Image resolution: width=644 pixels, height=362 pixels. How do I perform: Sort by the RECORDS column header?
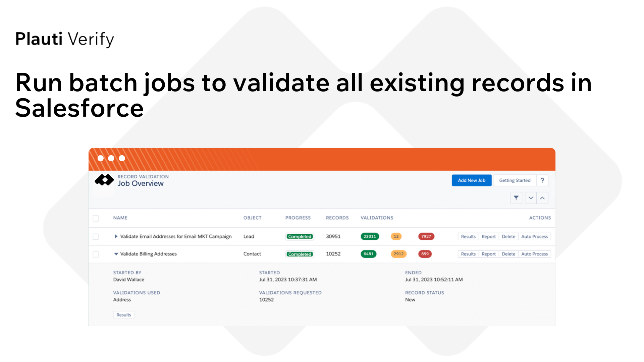[x=337, y=218]
